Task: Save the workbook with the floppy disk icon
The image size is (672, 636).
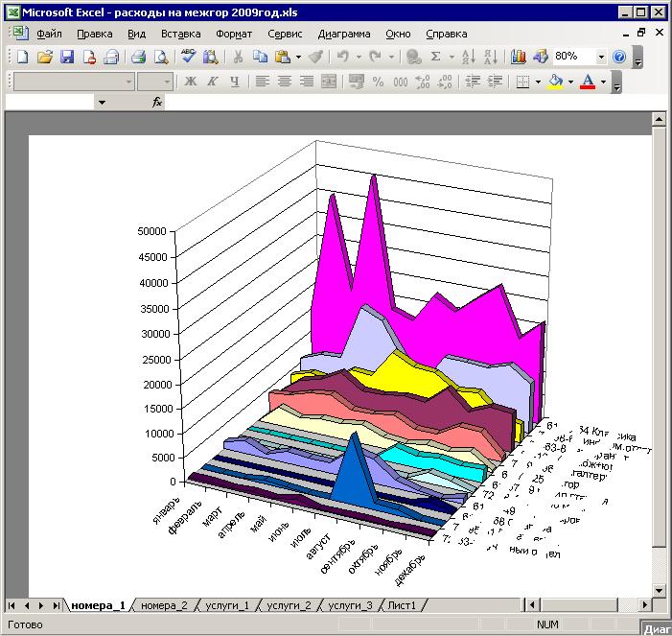Action: click(x=67, y=57)
